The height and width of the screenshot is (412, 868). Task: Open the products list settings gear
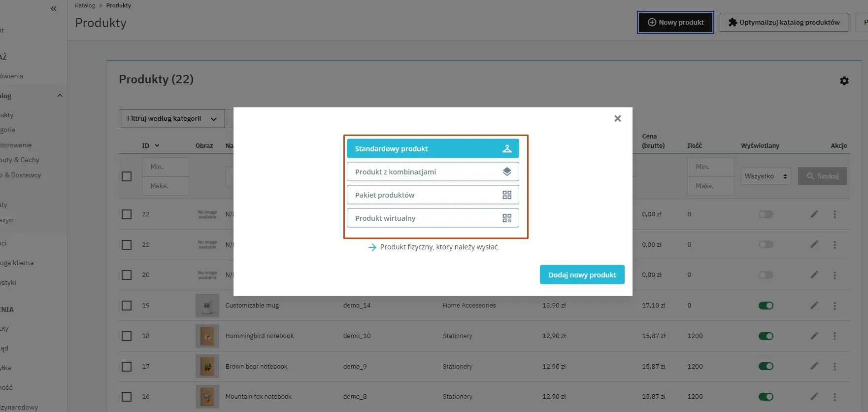click(844, 81)
